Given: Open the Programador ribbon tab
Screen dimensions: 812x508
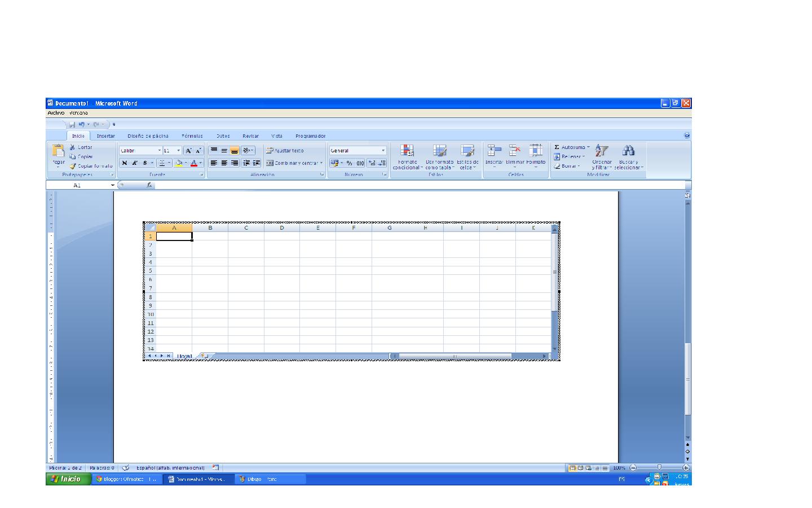Looking at the screenshot, I should (310, 135).
